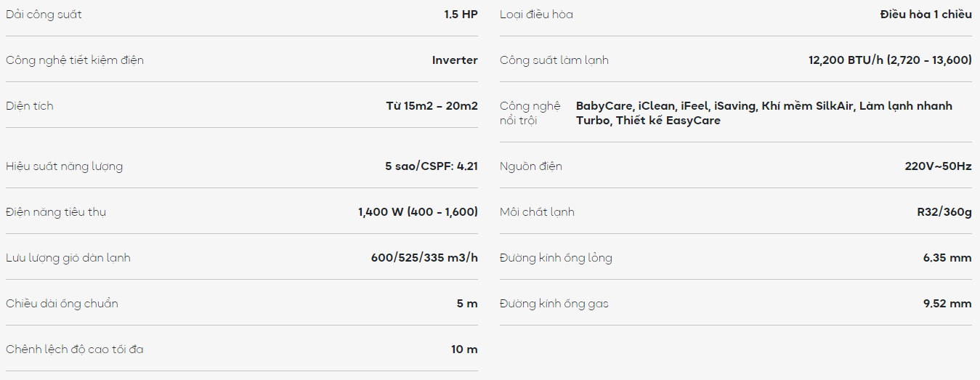Screen dimensions: 980x380
Task: Click the "600/525/335 m3/h" airflow value
Action: click(x=424, y=258)
